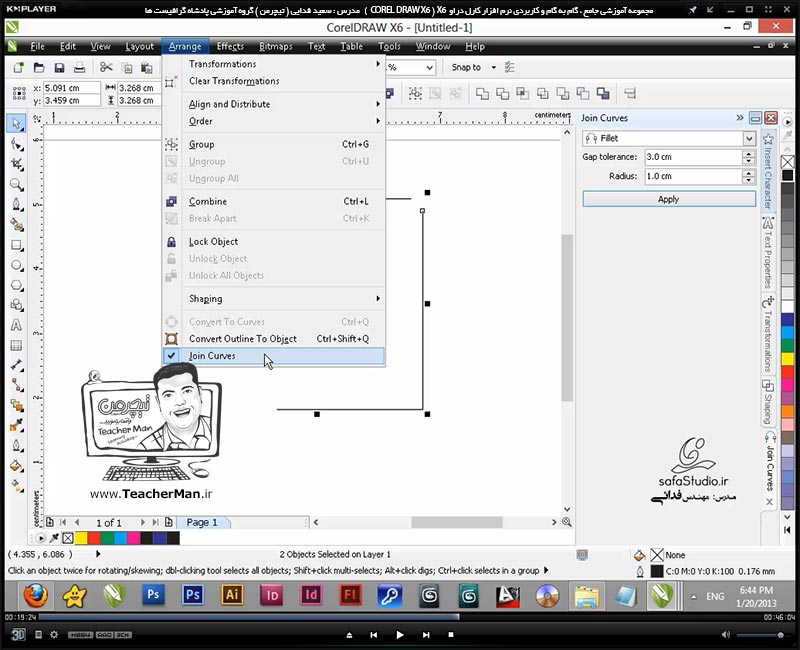Click the Apply button in Join Curves

coord(669,199)
